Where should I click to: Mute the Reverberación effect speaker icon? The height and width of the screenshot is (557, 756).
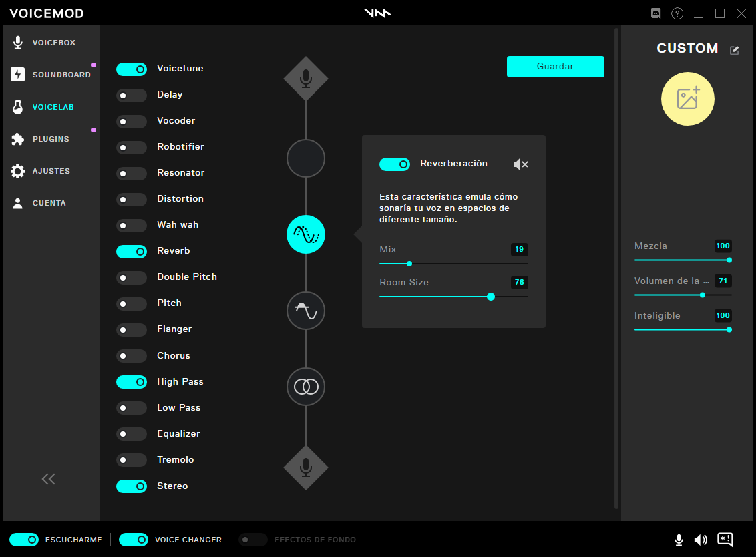(x=521, y=164)
